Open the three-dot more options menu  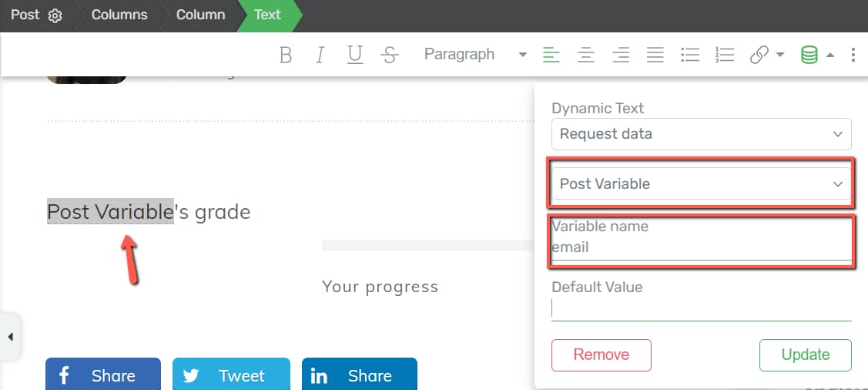[x=853, y=55]
